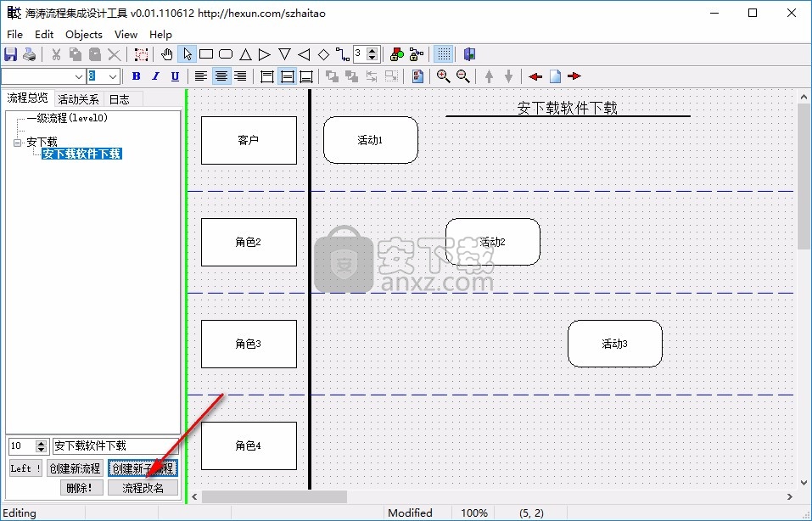This screenshot has height=521, width=812.
Task: Click the Zoom in magnifier
Action: [443, 76]
